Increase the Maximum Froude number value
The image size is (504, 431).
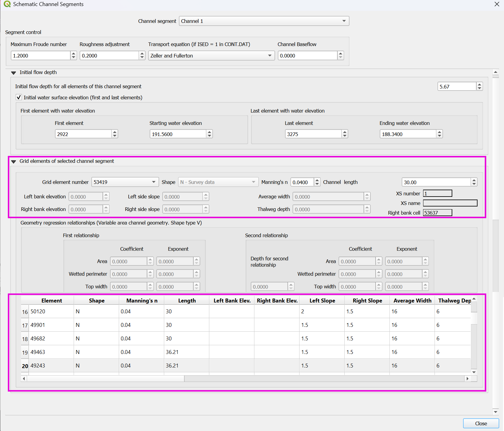pos(73,54)
